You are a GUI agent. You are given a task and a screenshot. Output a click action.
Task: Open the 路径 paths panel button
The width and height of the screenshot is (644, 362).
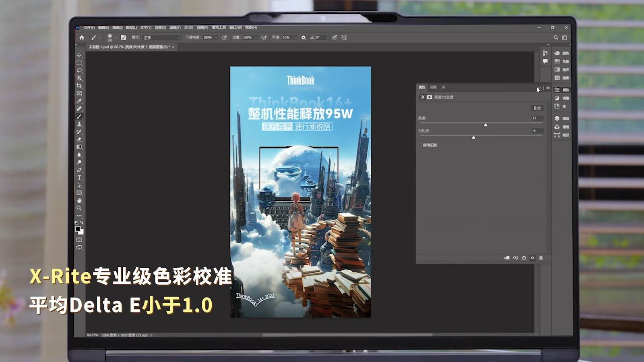click(561, 135)
